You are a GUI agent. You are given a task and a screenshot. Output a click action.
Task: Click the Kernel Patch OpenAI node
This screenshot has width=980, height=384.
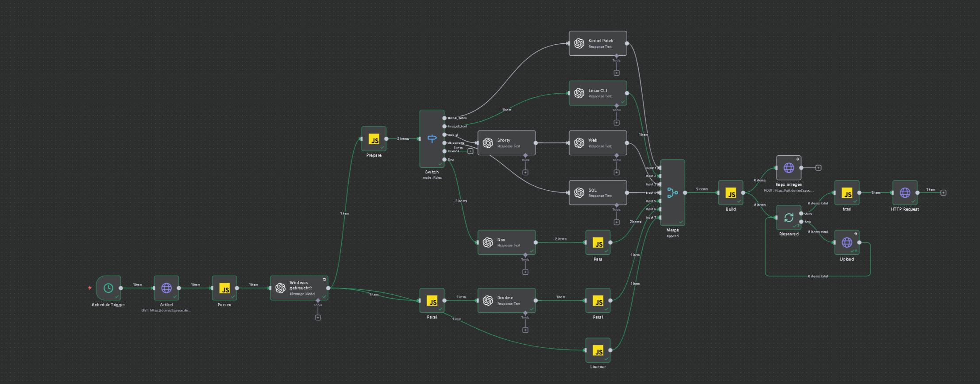pyautogui.click(x=598, y=43)
